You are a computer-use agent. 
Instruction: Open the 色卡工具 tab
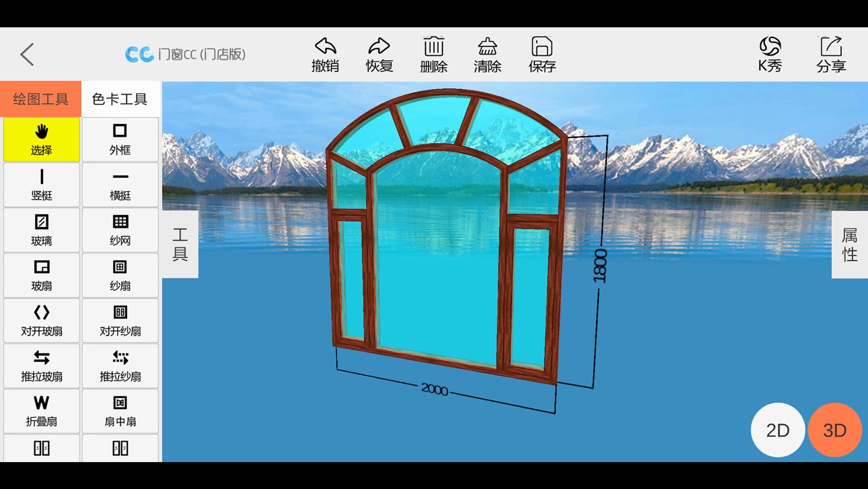click(x=120, y=99)
